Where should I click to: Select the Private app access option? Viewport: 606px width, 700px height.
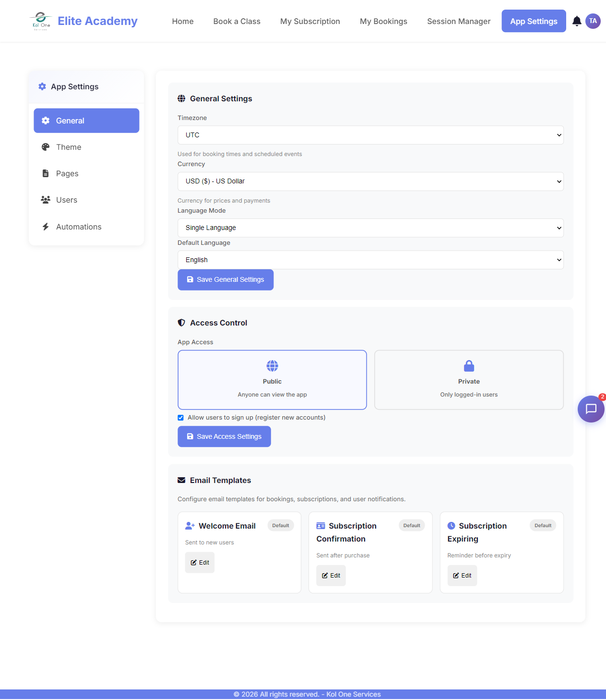point(469,380)
